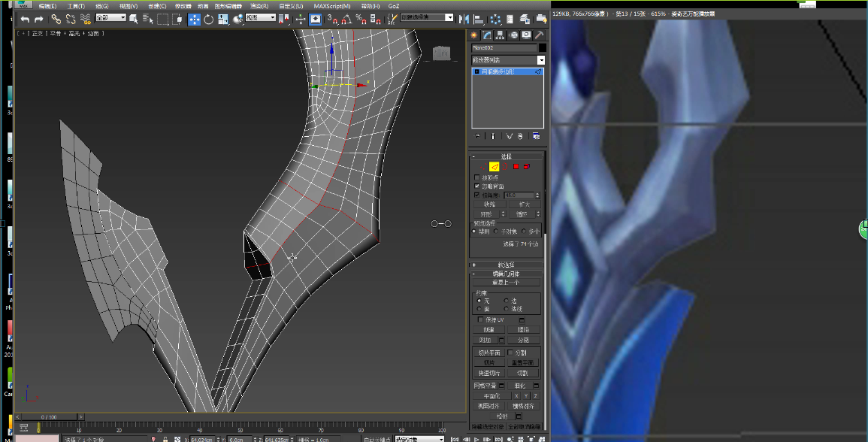Tick the 分割 (Split) checkbox
The image size is (868, 442).
click(510, 353)
